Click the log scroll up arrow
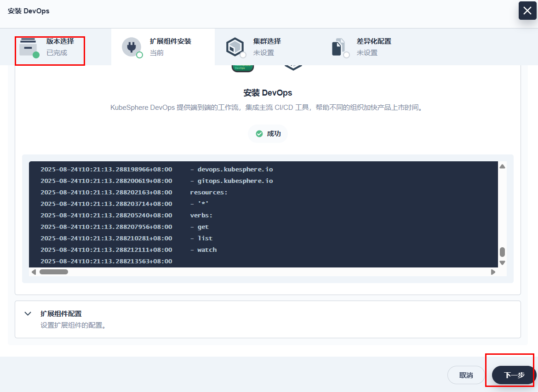Image resolution: width=538 pixels, height=392 pixels. click(502, 167)
